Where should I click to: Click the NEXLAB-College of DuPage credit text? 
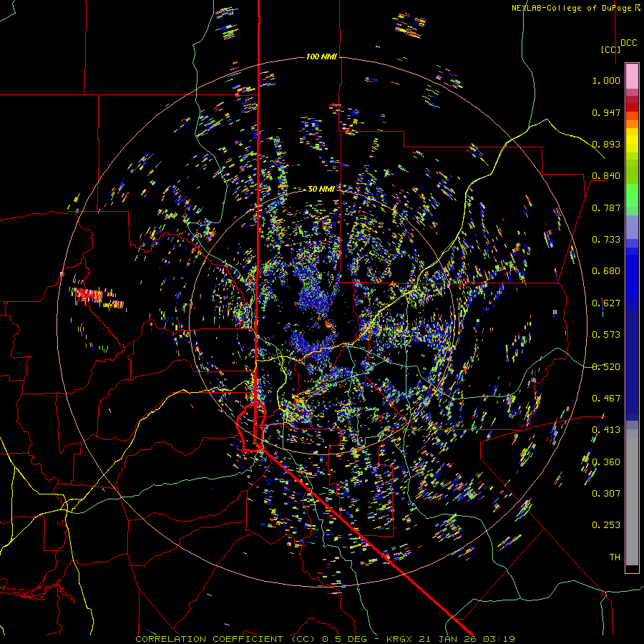tap(572, 8)
